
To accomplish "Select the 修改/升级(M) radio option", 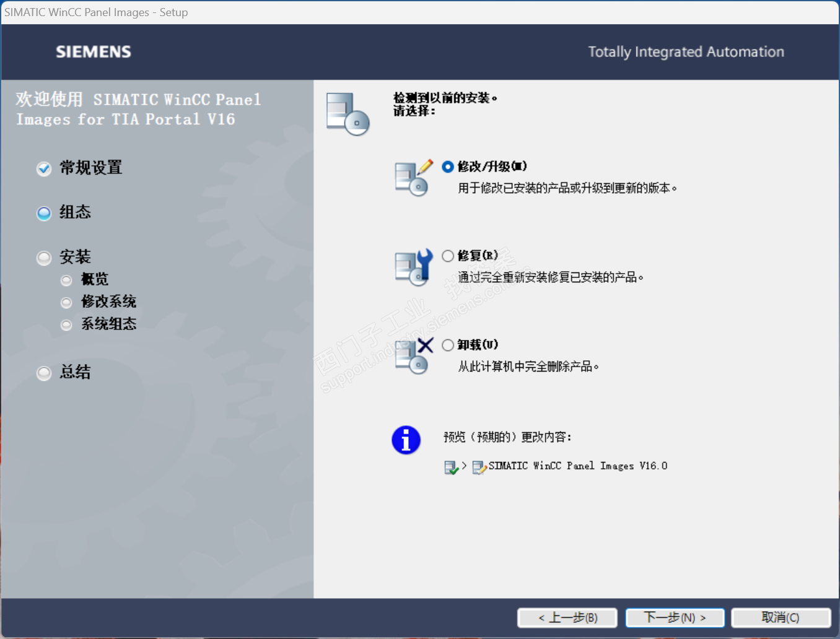I will 448,167.
